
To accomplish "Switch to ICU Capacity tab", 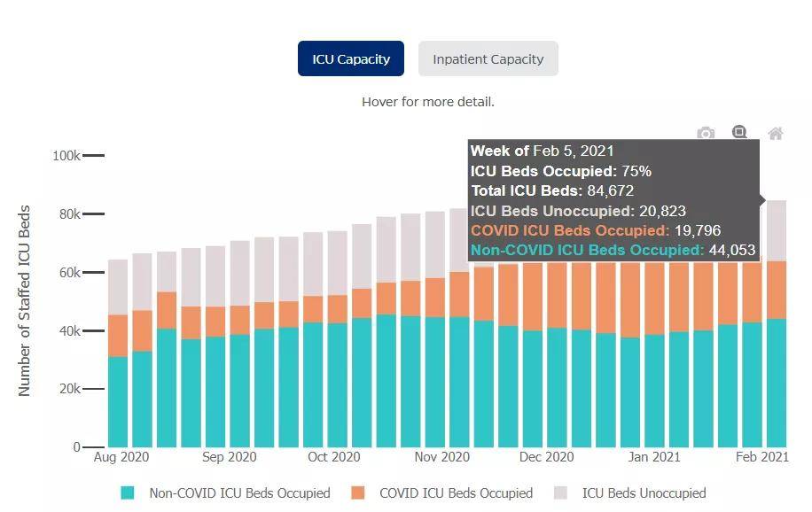I will click(350, 58).
